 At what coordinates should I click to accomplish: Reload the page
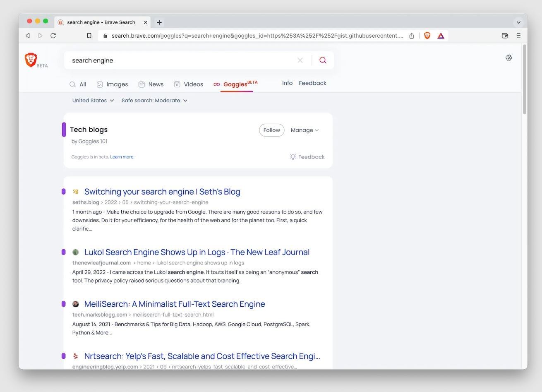[x=53, y=36]
